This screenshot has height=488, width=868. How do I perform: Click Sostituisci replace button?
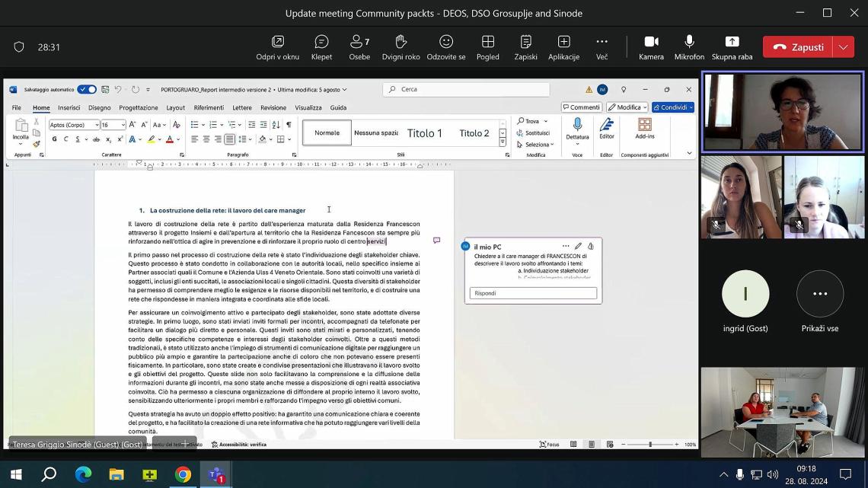(533, 132)
